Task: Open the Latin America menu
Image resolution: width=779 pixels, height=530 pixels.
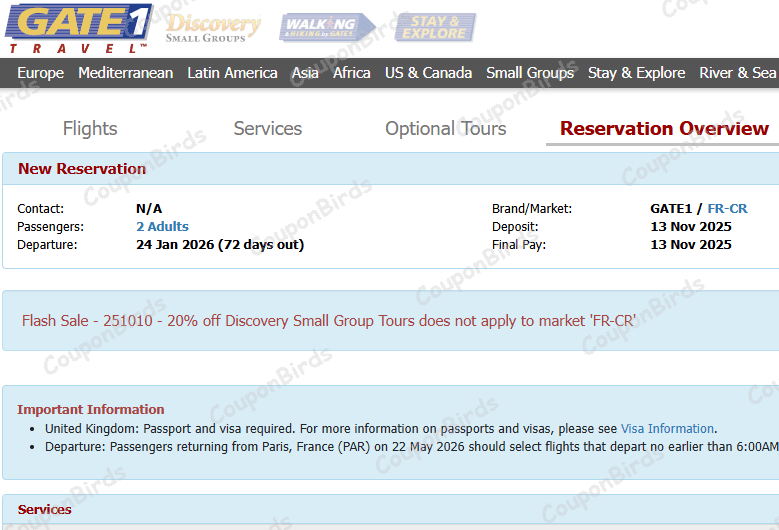Action: 232,73
